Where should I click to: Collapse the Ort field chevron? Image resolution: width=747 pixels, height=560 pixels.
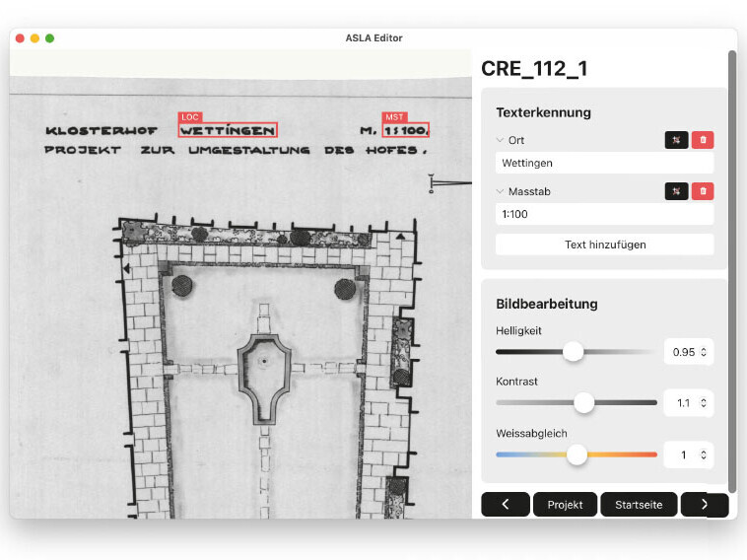coord(500,140)
